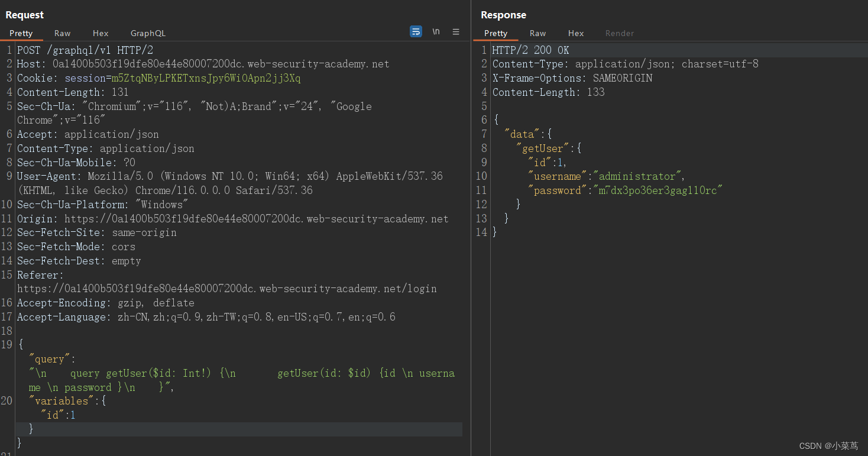Select the password value m7dx3po36er3gag110rc
Viewport: 868px width, 456px height.
[658, 190]
